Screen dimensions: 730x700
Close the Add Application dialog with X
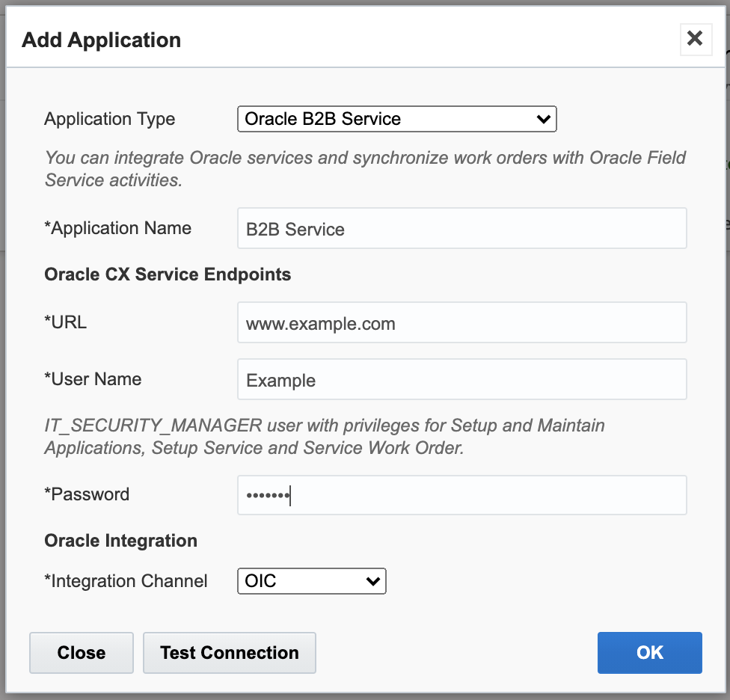coord(695,39)
